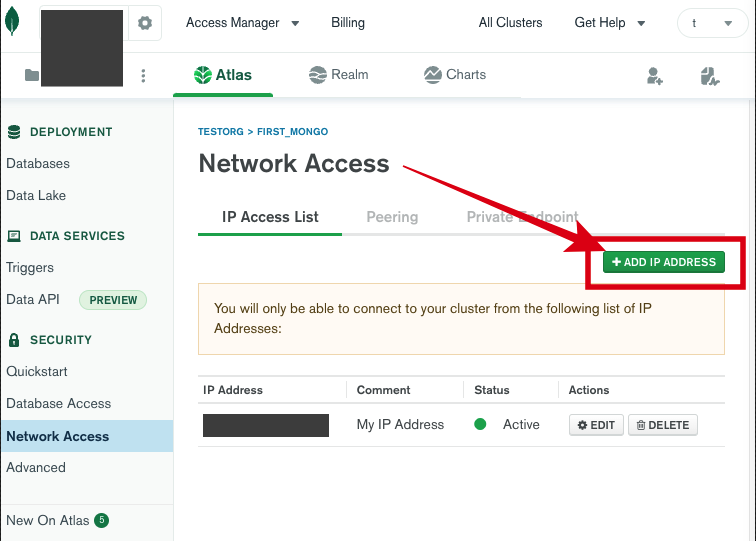Click the Data Services icon

coord(14,236)
